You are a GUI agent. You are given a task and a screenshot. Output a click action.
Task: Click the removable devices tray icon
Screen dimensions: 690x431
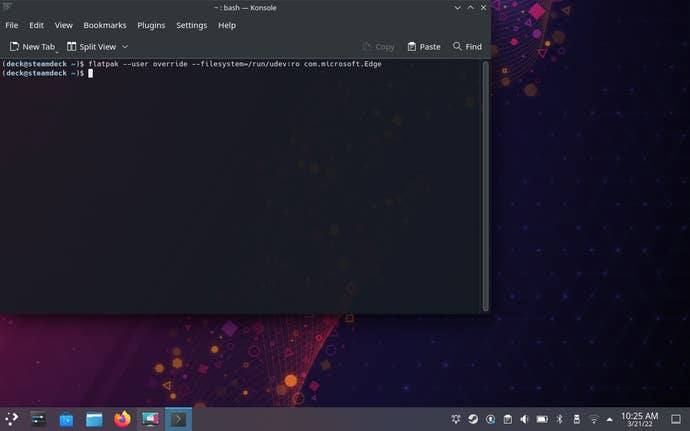coord(576,419)
